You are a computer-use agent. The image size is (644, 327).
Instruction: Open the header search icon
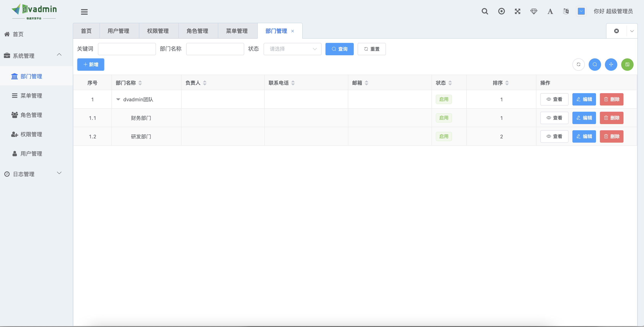tap(485, 11)
